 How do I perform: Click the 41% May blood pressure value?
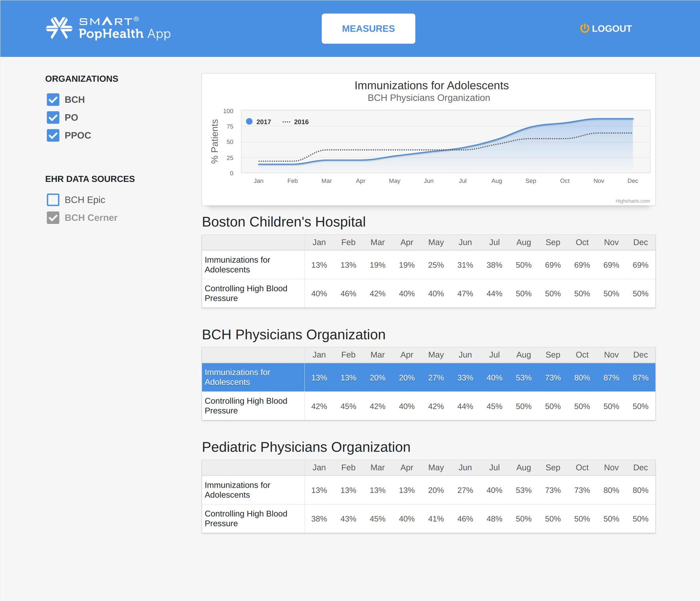point(436,519)
